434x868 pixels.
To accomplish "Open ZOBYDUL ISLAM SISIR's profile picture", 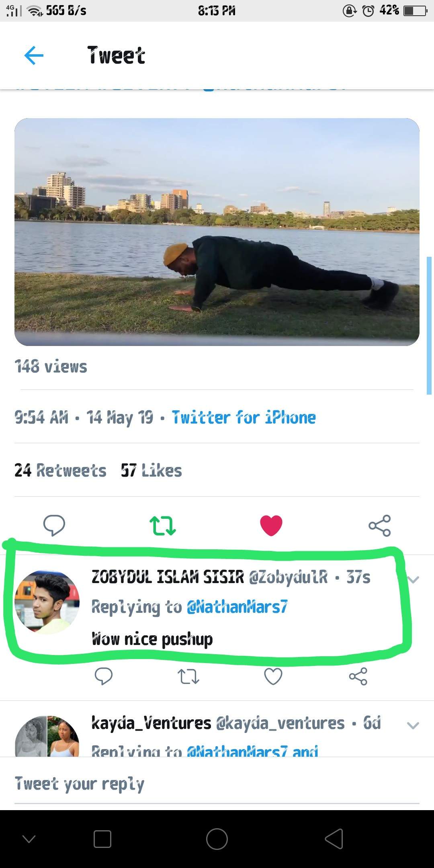I will click(47, 602).
